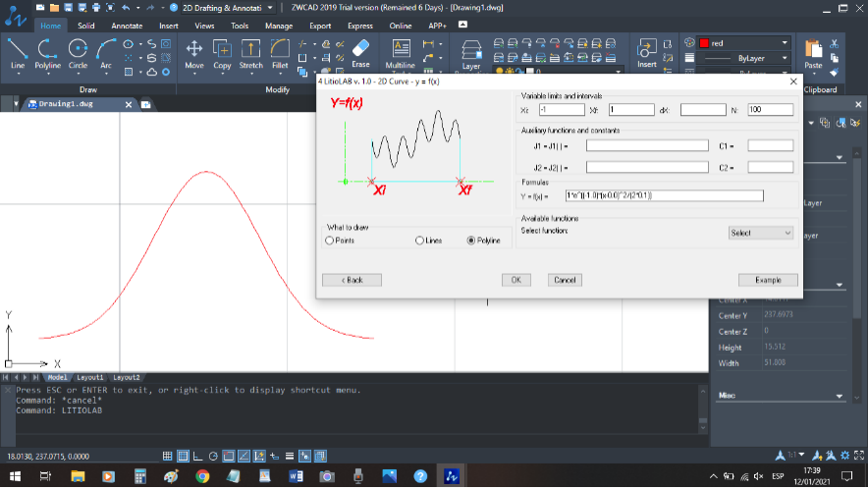This screenshot has width=868, height=489.
Task: Click the Back button in dialog
Action: [352, 280]
